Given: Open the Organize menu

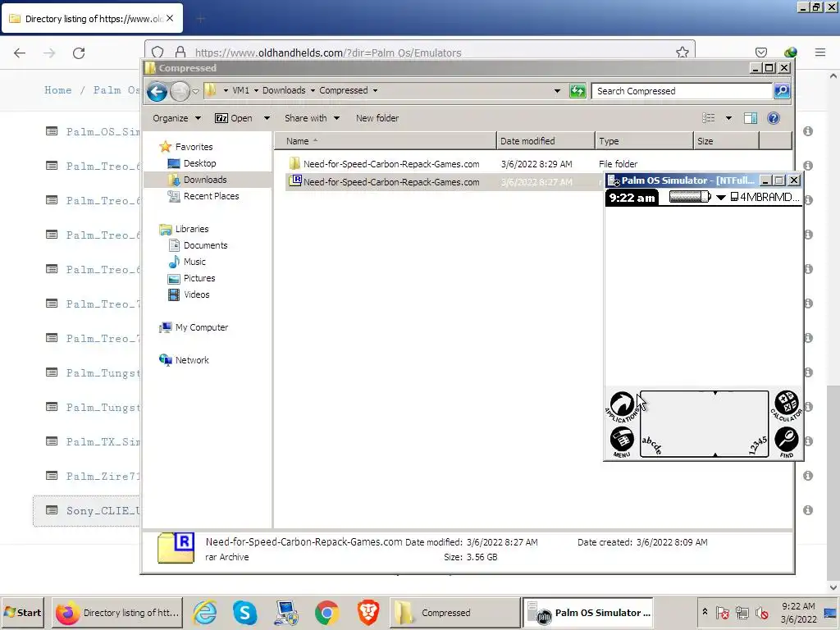Looking at the screenshot, I should [x=176, y=118].
